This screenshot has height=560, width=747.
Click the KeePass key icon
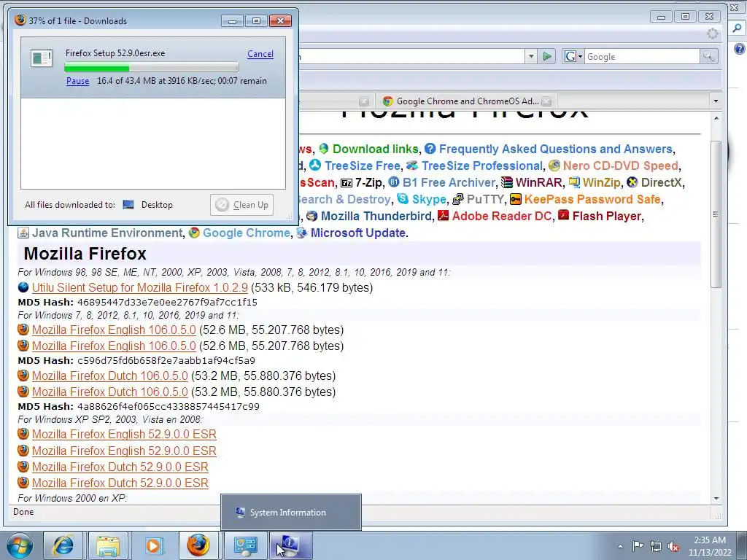[x=516, y=198]
